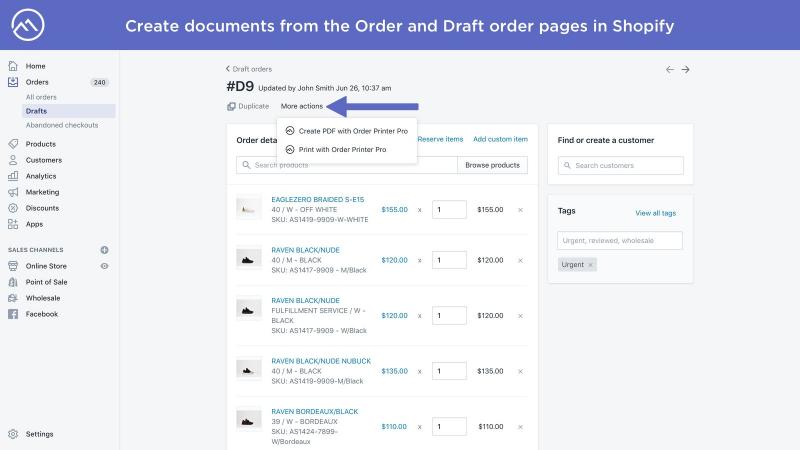Screen dimensions: 800x450
Task: Click quantity field for EAGLEZERO item
Action: [x=449, y=210]
